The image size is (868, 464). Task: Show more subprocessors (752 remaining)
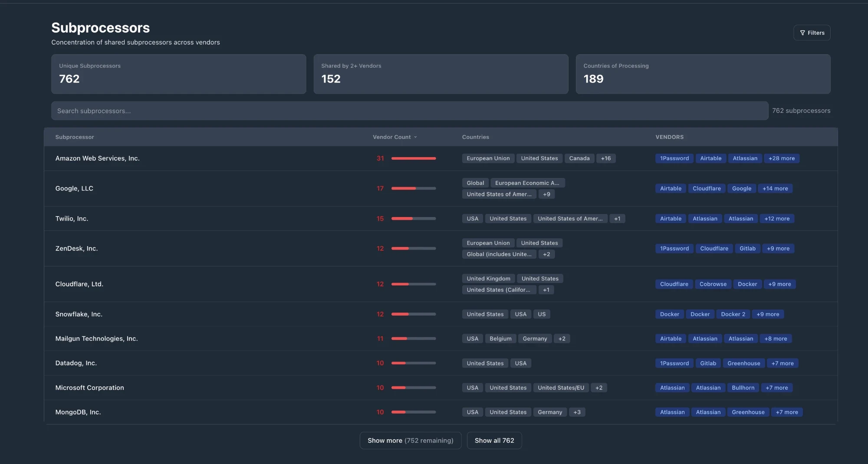click(x=410, y=440)
